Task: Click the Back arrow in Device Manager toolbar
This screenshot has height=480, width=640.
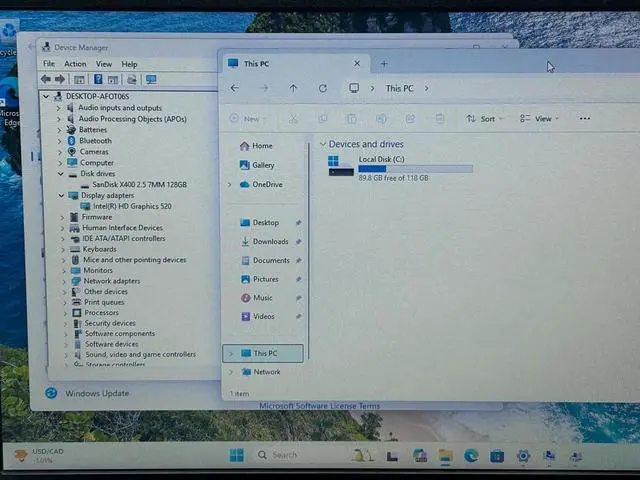Action: (45, 79)
